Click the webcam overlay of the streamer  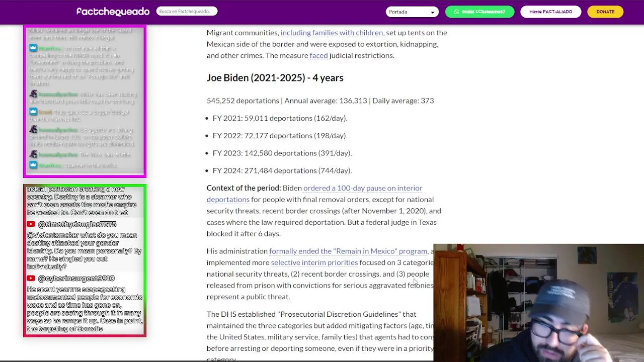[538, 303]
